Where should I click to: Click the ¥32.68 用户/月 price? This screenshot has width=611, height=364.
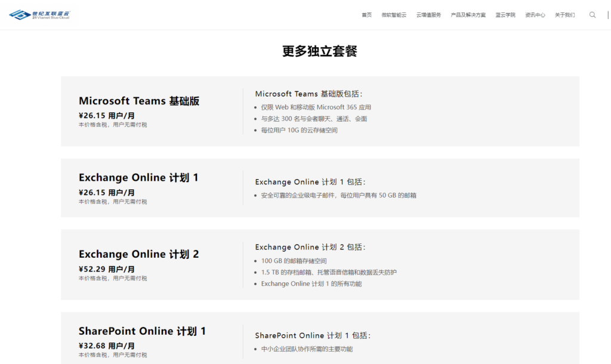click(x=107, y=346)
